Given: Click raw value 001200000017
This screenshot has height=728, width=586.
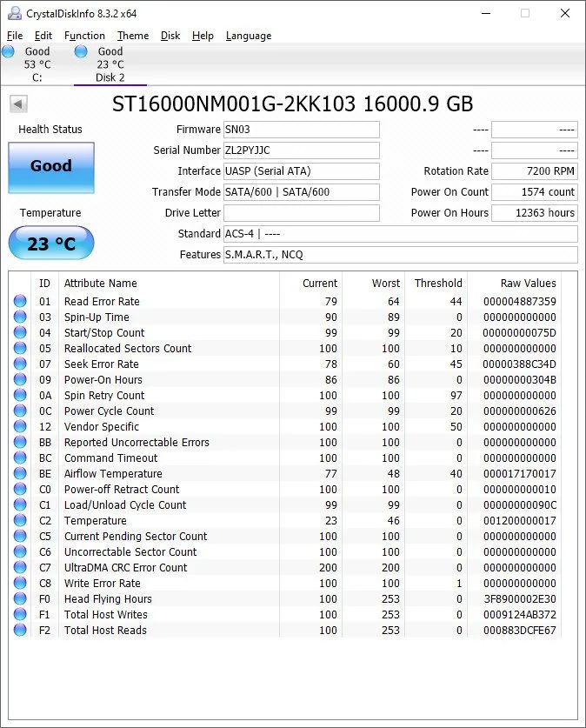Looking at the screenshot, I should [520, 521].
